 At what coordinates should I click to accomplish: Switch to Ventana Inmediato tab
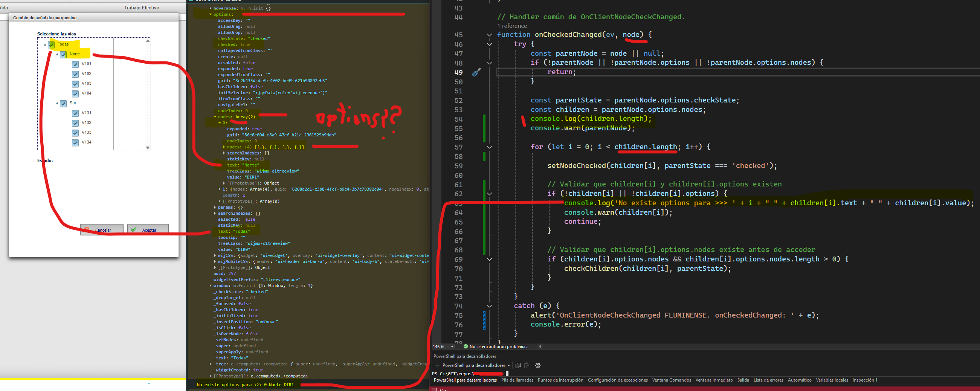(714, 380)
